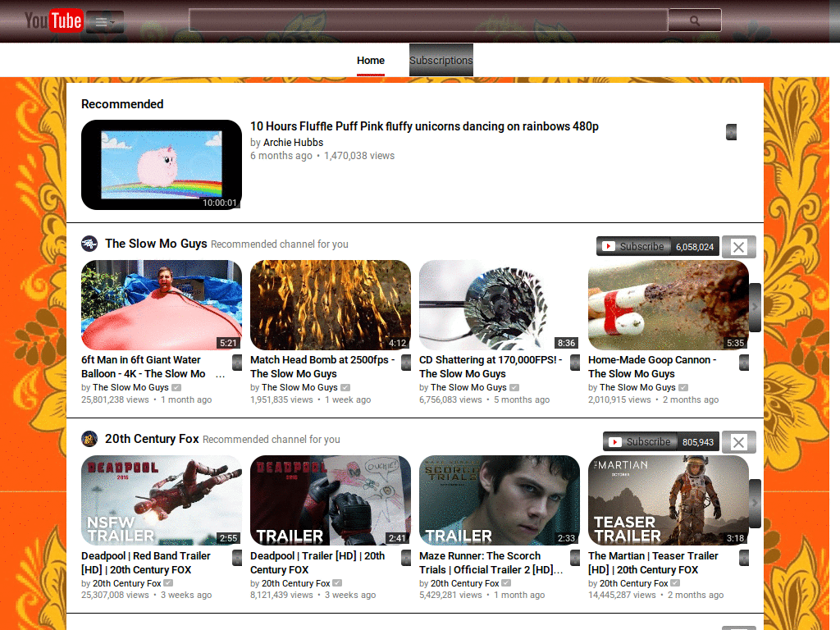Dismiss The Slow Mo Guys recommendation
Image resolution: width=840 pixels, height=630 pixels.
pyautogui.click(x=739, y=247)
